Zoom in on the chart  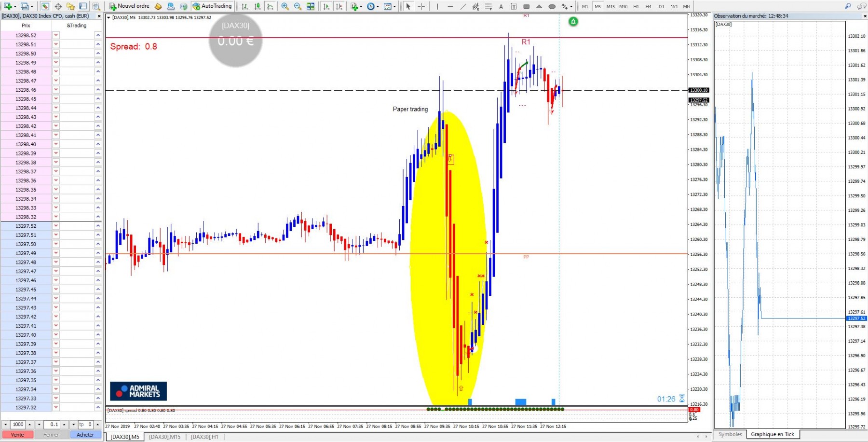tap(285, 6)
